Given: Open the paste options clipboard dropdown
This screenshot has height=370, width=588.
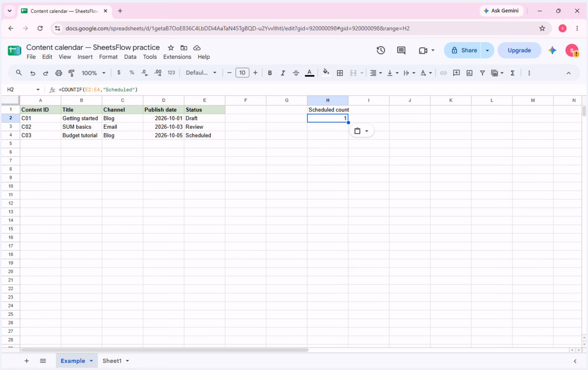Looking at the screenshot, I should pyautogui.click(x=361, y=131).
